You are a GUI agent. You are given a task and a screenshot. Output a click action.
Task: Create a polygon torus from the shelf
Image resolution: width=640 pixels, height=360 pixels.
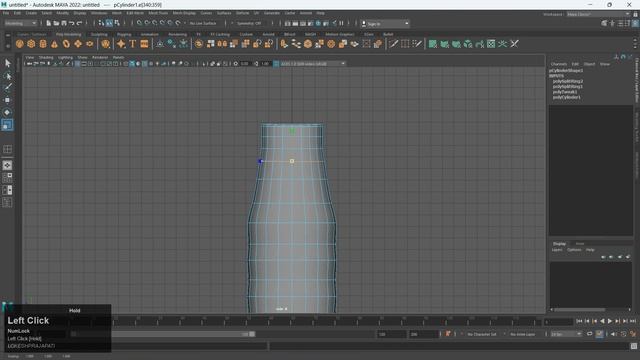(66, 44)
